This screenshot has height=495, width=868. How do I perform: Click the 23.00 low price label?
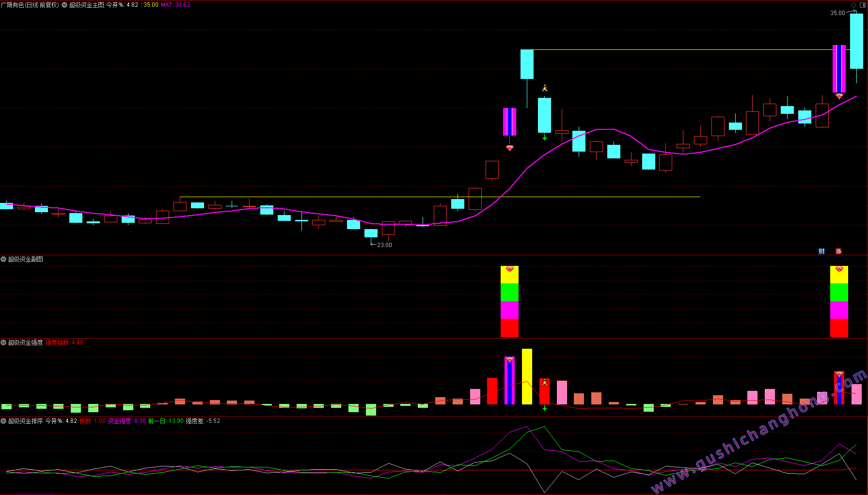[x=385, y=245]
